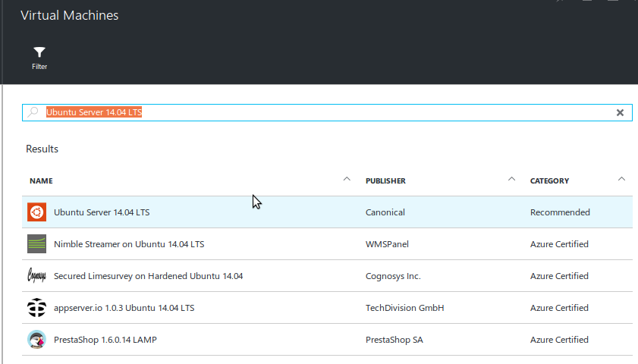Toggle the CATEGORY column sort arrow
Viewport: 638px width, 364px height.
[621, 179]
